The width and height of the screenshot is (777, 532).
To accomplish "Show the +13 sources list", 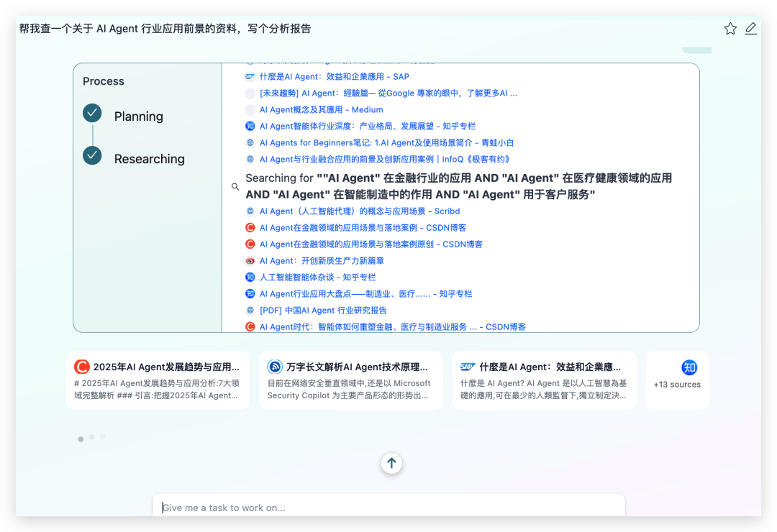I will 677,380.
